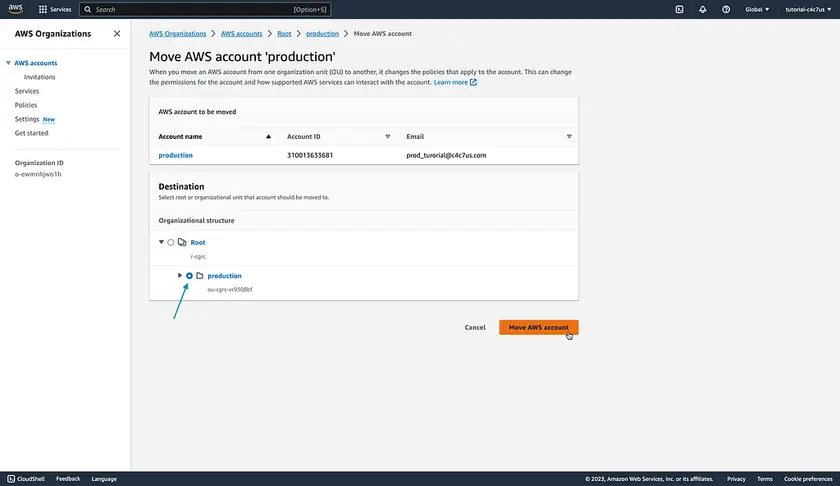
Task: Open CloudShell in the footer
Action: click(26, 479)
